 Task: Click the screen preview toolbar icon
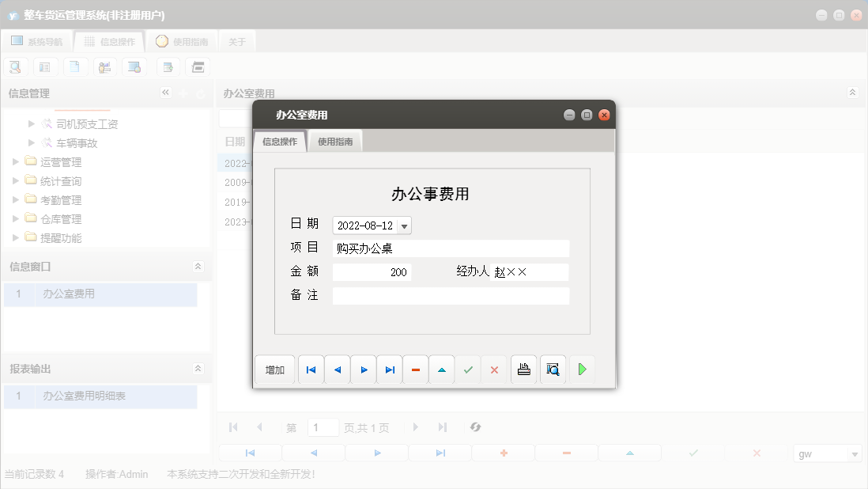(134, 66)
